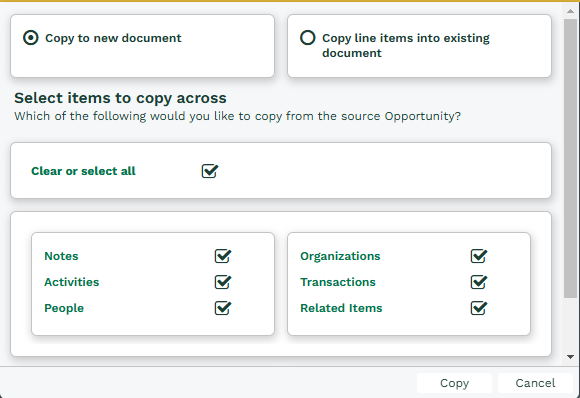Image resolution: width=580 pixels, height=398 pixels.
Task: Click the Cancel button
Action: coord(535,383)
